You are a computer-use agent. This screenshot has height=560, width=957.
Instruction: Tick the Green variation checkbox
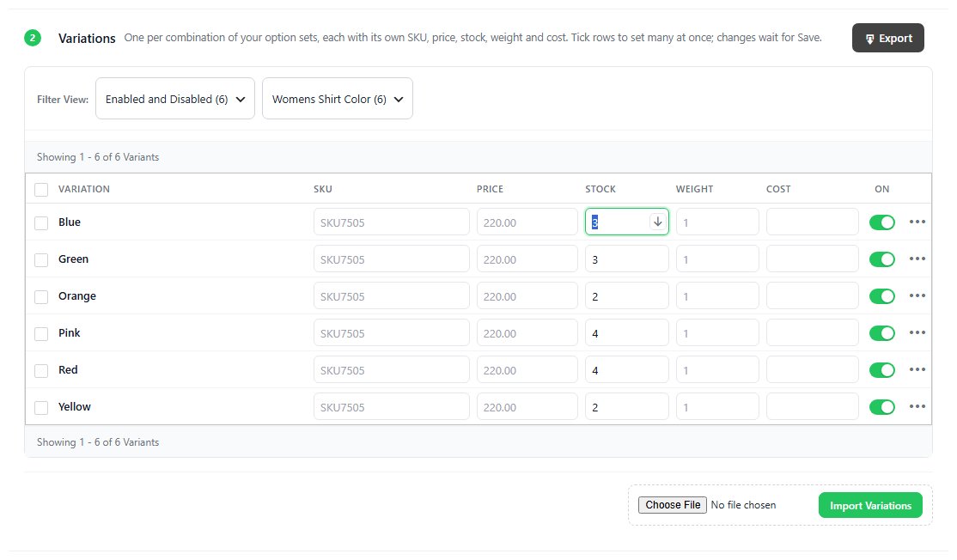pyautogui.click(x=41, y=260)
